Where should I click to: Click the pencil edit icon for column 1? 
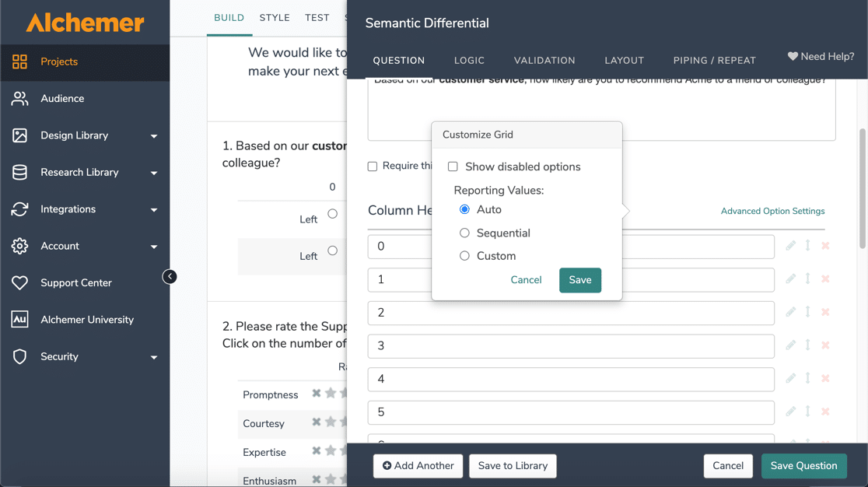790,279
